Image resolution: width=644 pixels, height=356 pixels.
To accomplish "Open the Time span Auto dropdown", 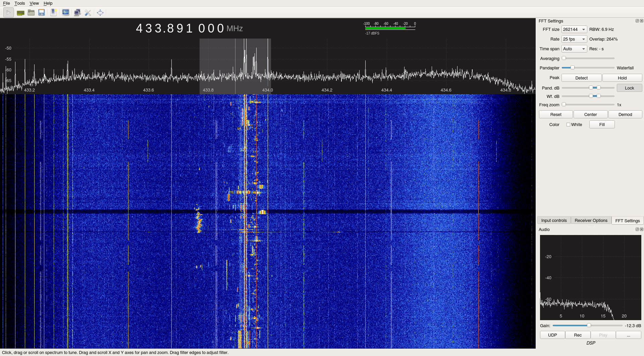I will (x=574, y=49).
